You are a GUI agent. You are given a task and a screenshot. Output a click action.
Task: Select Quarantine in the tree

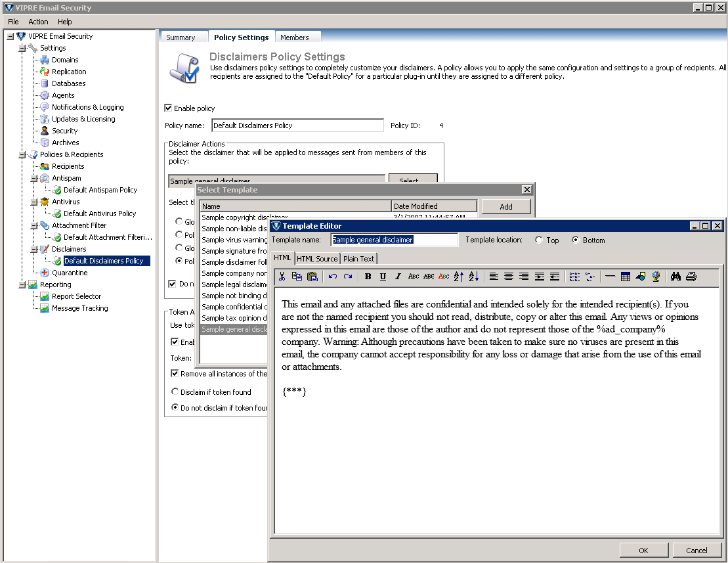click(70, 273)
